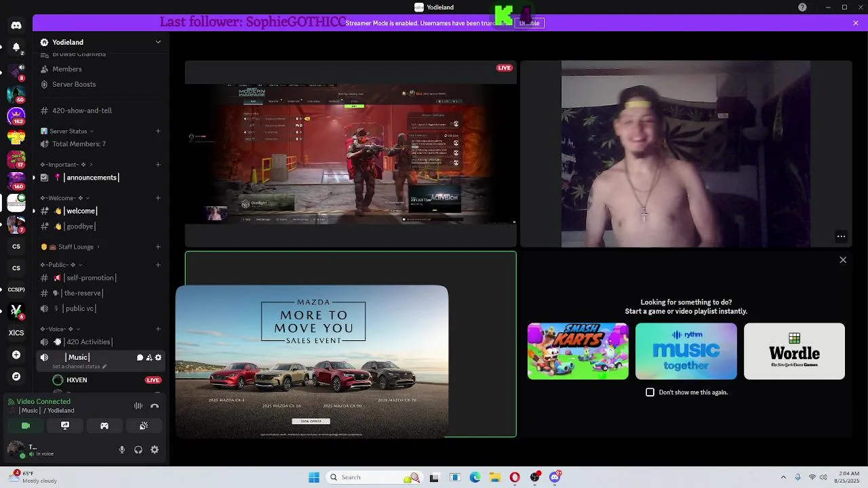This screenshot has height=488, width=868.
Task: Open Discord help question icon
Action: (802, 7)
